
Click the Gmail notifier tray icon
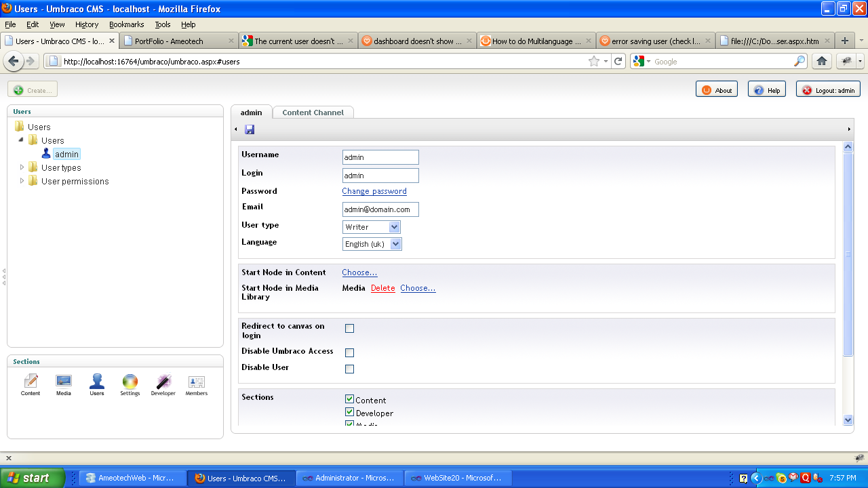click(x=793, y=478)
